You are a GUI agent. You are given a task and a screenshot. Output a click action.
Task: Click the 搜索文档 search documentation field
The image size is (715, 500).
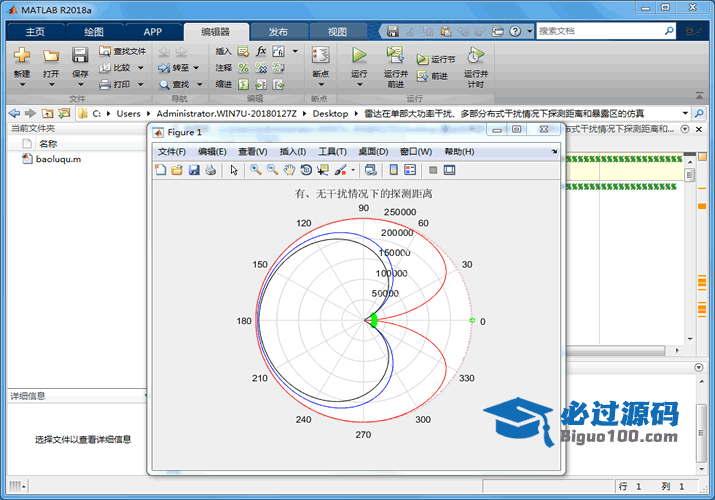(x=600, y=31)
